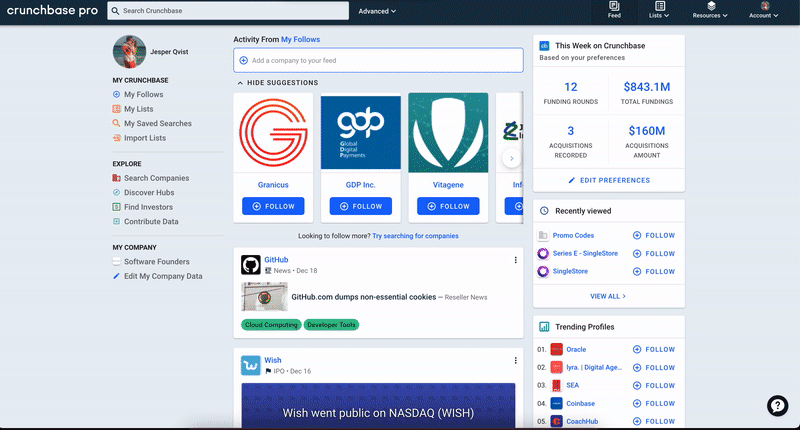Open the Coinbase logo icon
Image resolution: width=800 pixels, height=430 pixels.
556,403
